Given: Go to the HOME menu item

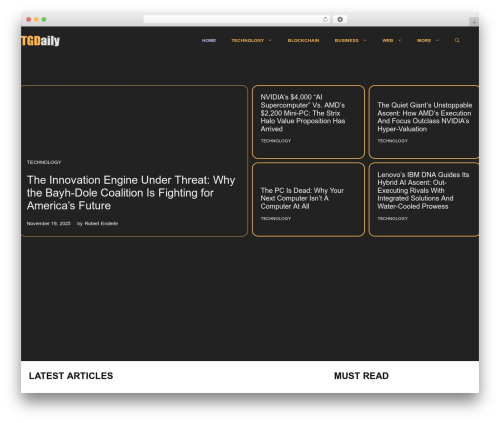Looking at the screenshot, I should pos(209,40).
